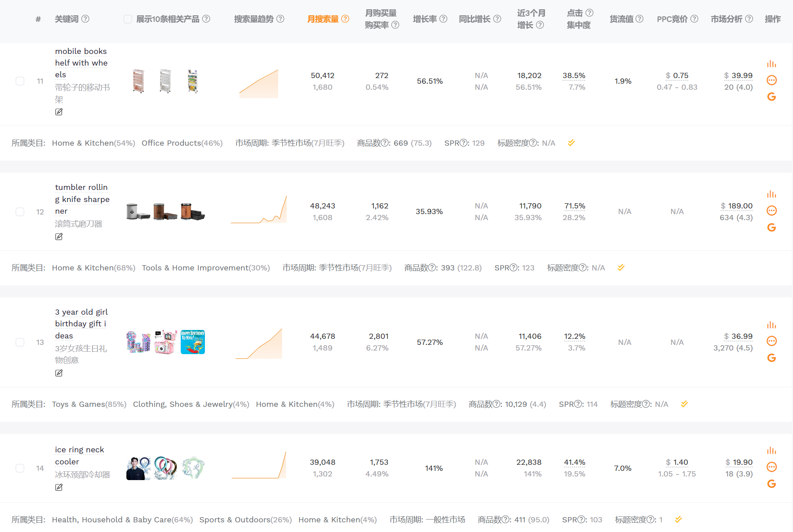
Task: Click help icon next to 月搜索量 header
Action: [x=345, y=19]
